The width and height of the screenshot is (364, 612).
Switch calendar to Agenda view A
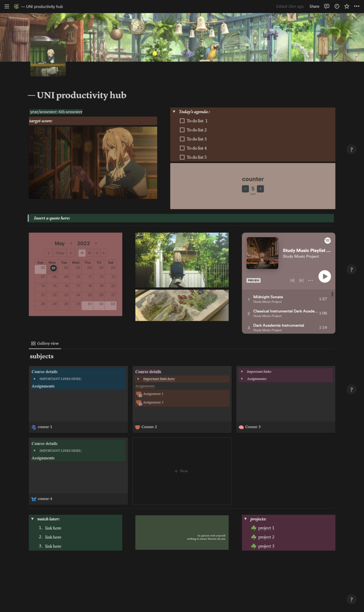pyautogui.click(x=104, y=253)
